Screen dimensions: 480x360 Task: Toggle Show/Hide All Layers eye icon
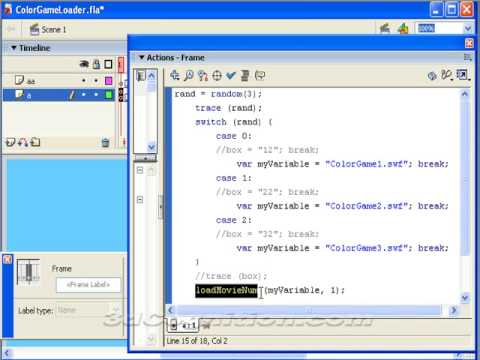coord(84,64)
